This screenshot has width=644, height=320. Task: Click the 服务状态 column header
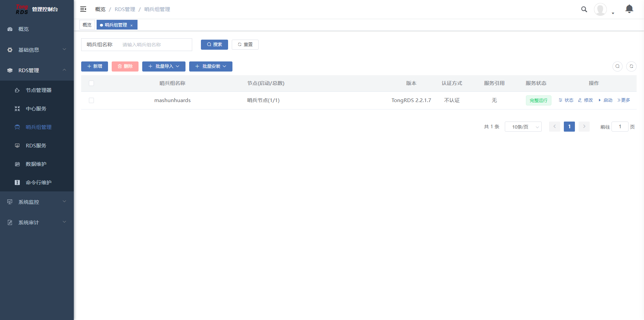pos(536,83)
